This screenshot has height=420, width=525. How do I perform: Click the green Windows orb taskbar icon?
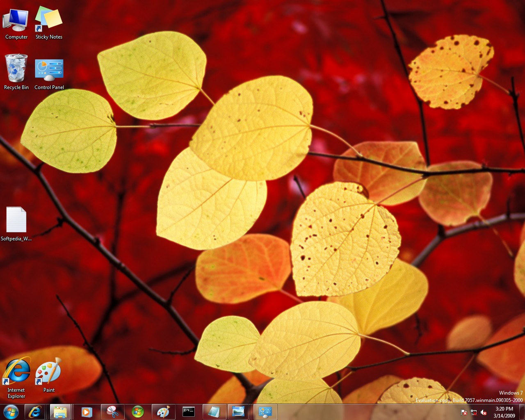point(138,412)
